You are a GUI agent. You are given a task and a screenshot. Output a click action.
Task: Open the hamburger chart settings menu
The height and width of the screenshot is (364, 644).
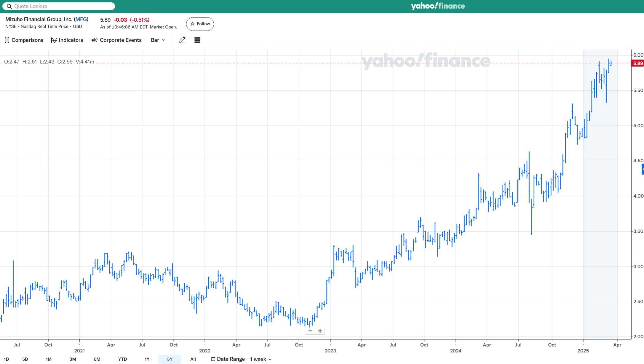pyautogui.click(x=197, y=40)
